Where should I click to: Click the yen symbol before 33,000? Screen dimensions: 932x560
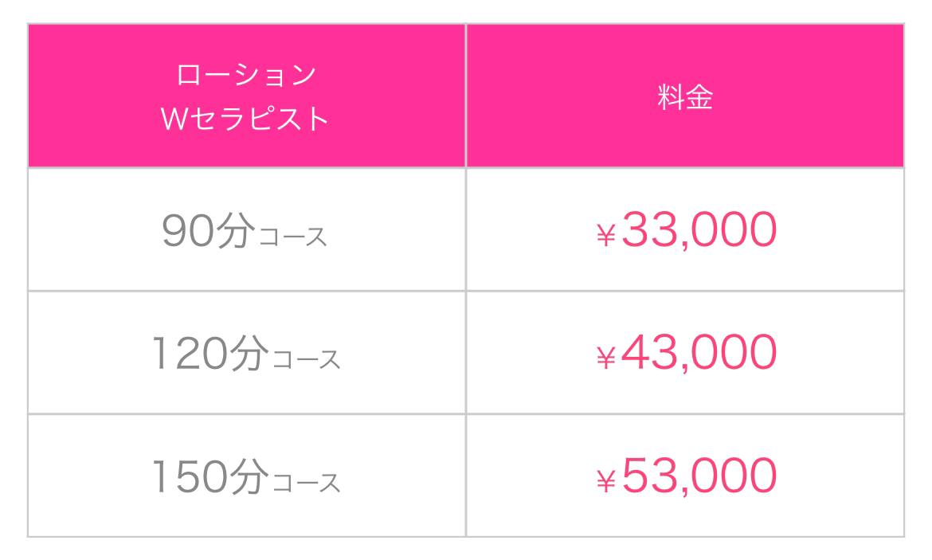pyautogui.click(x=605, y=235)
